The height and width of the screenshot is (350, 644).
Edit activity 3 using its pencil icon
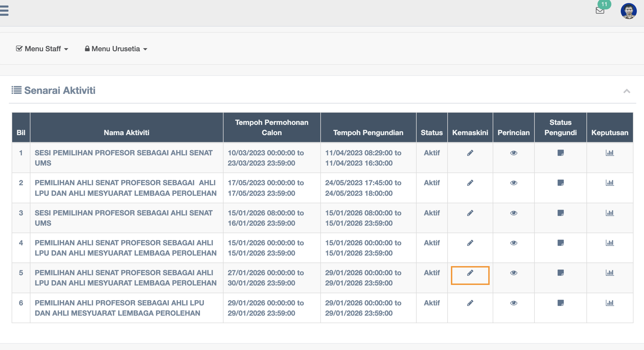click(x=470, y=213)
